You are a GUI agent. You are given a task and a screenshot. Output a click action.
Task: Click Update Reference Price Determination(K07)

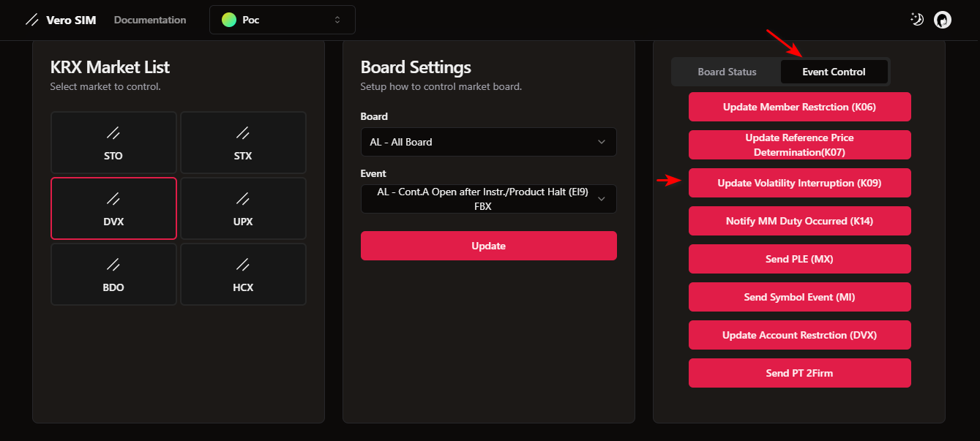click(x=799, y=145)
